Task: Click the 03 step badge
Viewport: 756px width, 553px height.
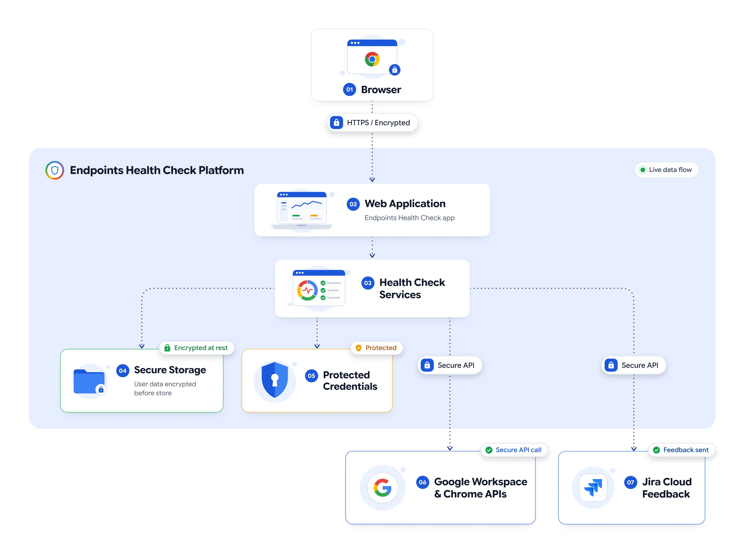Action: point(367,283)
